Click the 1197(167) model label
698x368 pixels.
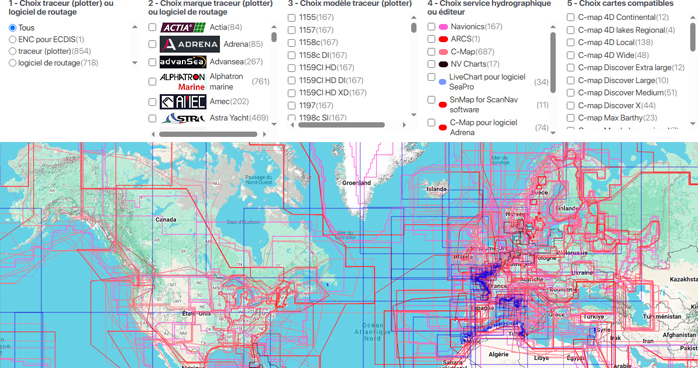point(316,105)
